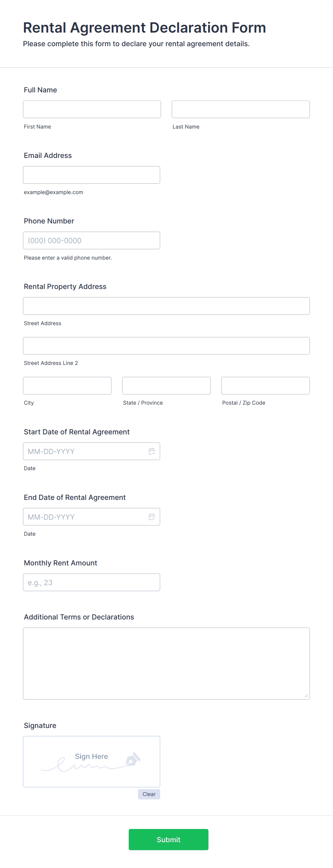Click the Last Name input field
The width and height of the screenshot is (333, 868).
[240, 109]
